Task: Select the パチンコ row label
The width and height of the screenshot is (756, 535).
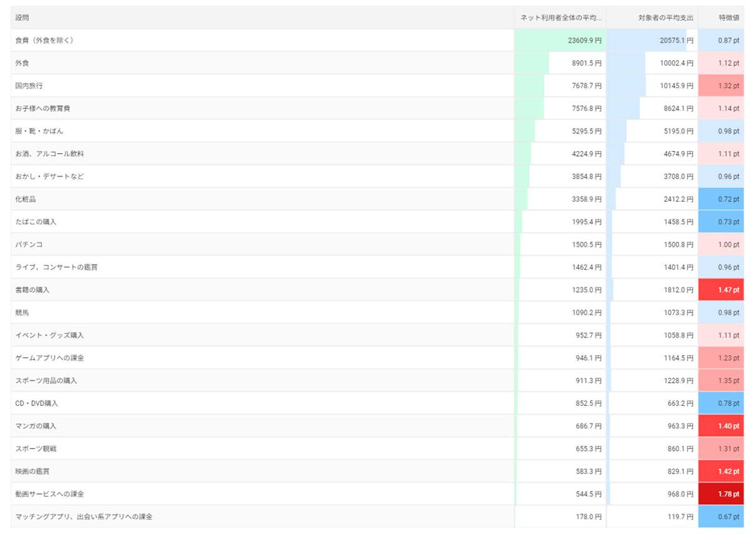Action: (x=29, y=244)
